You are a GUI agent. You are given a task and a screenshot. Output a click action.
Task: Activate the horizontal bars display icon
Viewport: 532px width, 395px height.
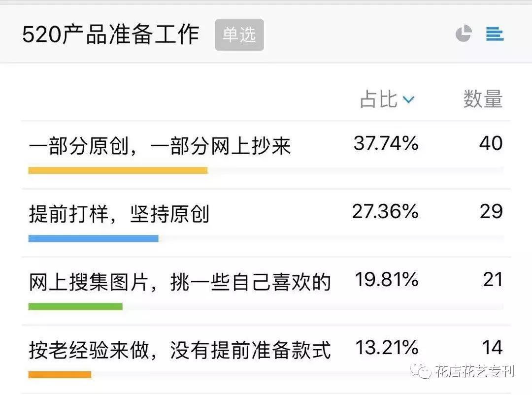[x=495, y=34]
